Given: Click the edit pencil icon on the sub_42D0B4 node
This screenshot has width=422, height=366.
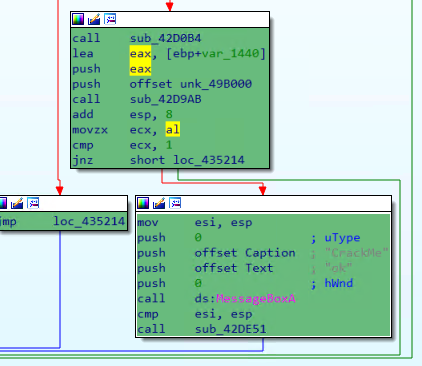Looking at the screenshot, I should click(x=94, y=19).
